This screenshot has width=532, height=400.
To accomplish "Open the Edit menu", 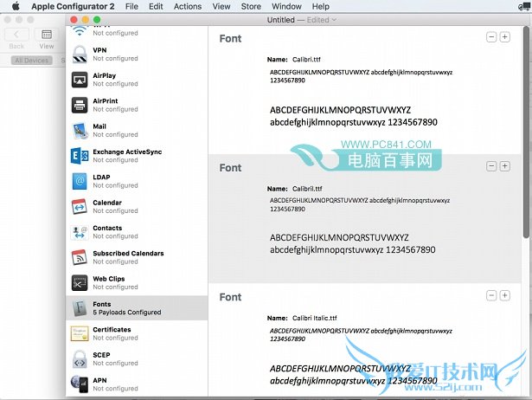I will tap(156, 6).
